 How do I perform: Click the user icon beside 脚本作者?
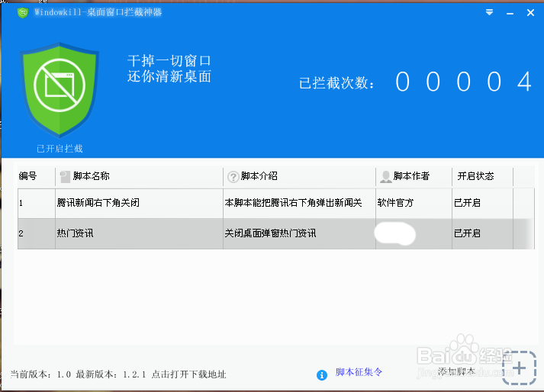[x=386, y=177]
